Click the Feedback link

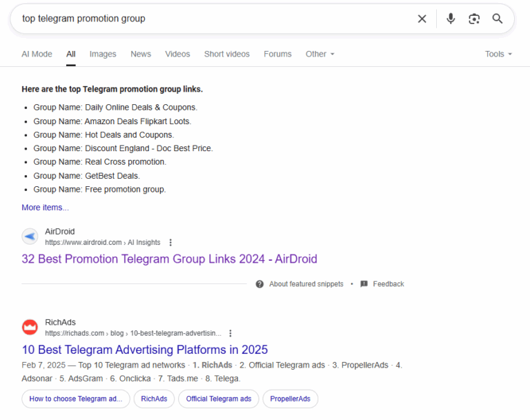pyautogui.click(x=389, y=284)
